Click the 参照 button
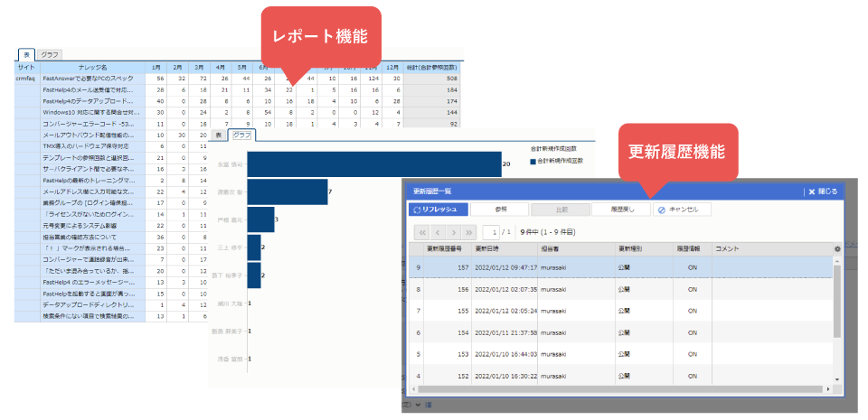 499,210
